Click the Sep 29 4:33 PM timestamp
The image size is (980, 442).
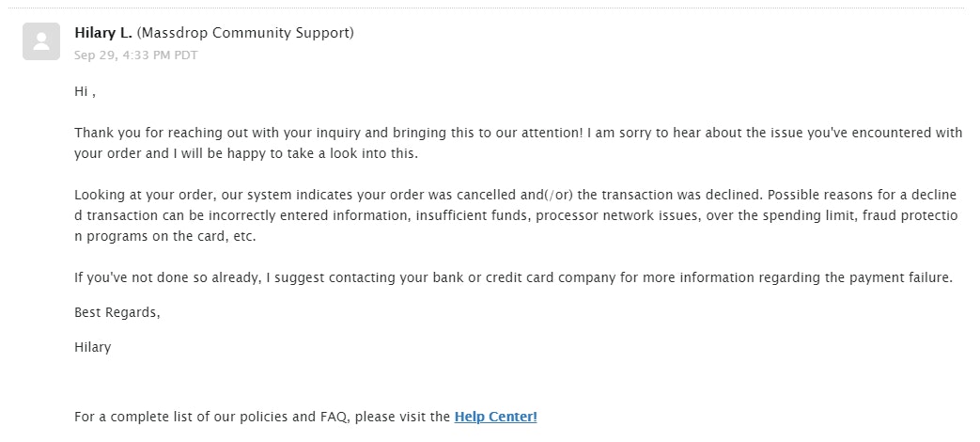tap(135, 55)
